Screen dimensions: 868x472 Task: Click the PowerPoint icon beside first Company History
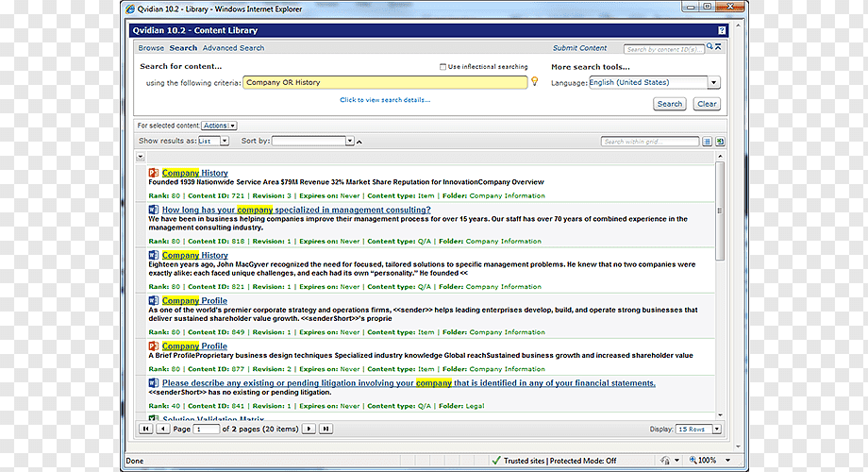(154, 173)
